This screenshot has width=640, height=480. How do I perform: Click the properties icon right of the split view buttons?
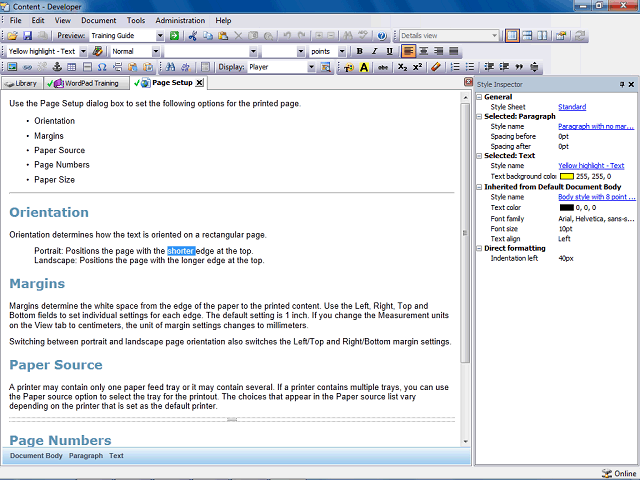(x=561, y=36)
